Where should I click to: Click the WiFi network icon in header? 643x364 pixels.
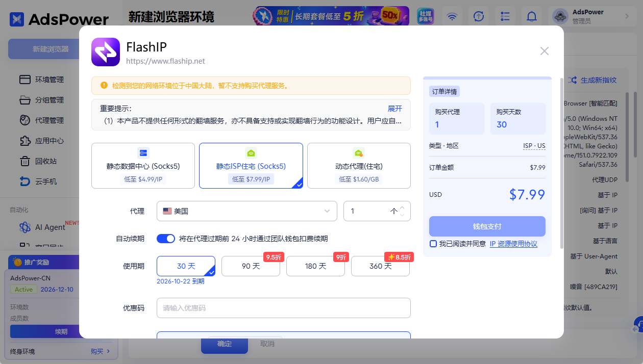[452, 16]
